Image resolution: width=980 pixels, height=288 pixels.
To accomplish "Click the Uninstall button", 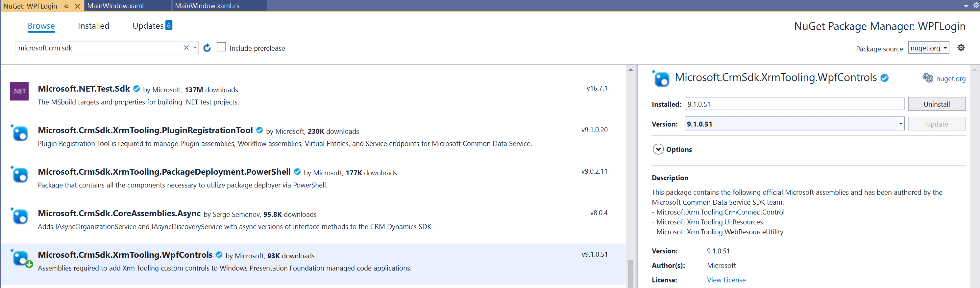I will [936, 104].
